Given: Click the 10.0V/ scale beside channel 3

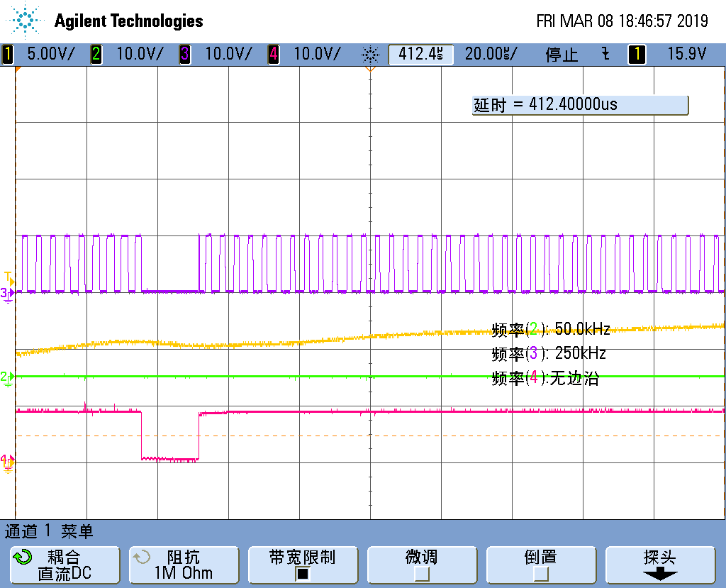Looking at the screenshot, I should pyautogui.click(x=228, y=54).
